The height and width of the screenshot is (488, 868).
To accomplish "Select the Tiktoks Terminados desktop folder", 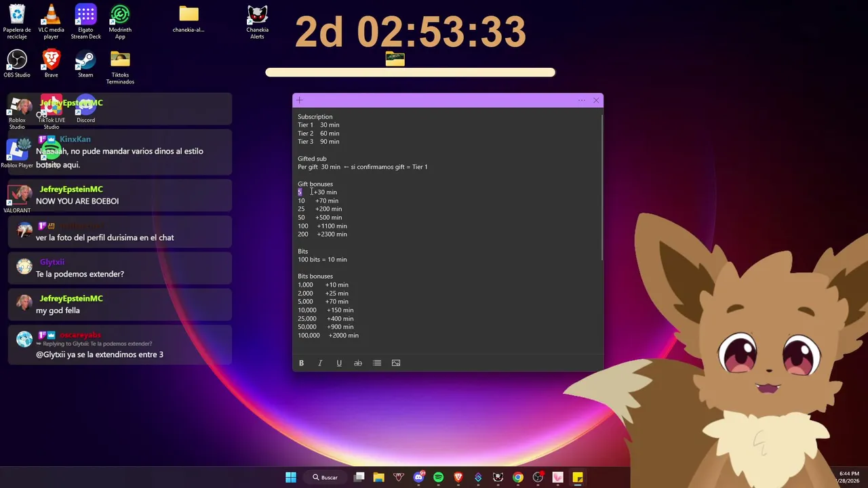I will click(120, 67).
